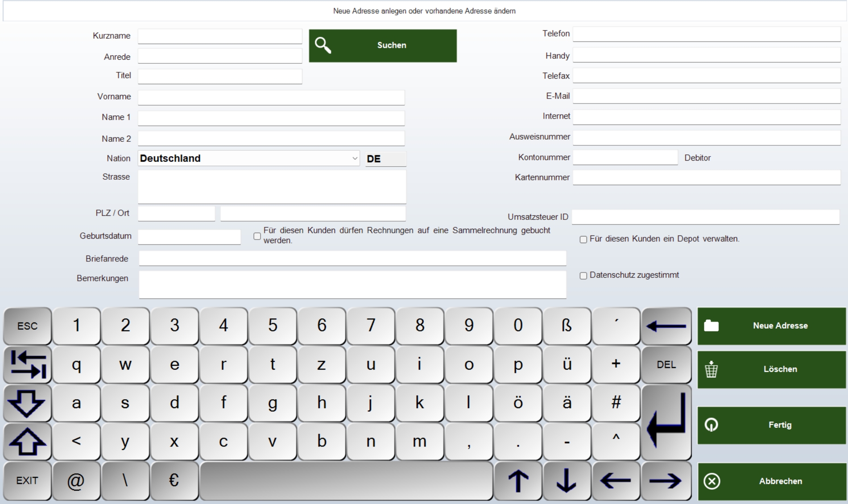Enable Sammelrechnung checkbox for this customer
Screen dimensions: 848x504
coord(257,236)
